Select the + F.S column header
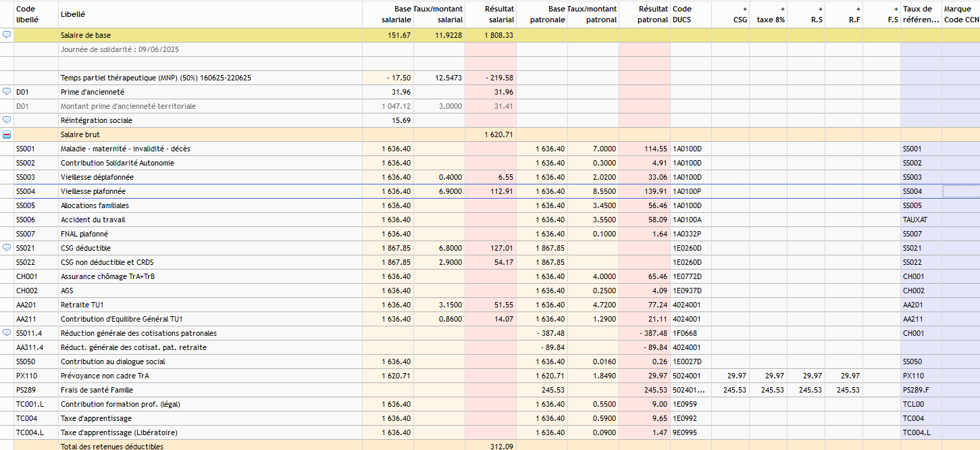The image size is (980, 450). click(x=882, y=14)
